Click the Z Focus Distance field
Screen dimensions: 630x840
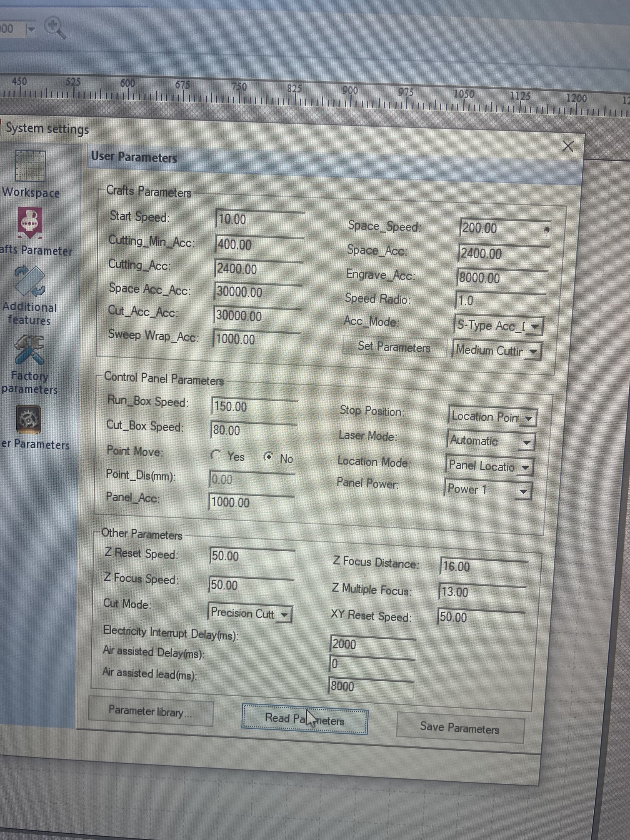click(x=482, y=567)
